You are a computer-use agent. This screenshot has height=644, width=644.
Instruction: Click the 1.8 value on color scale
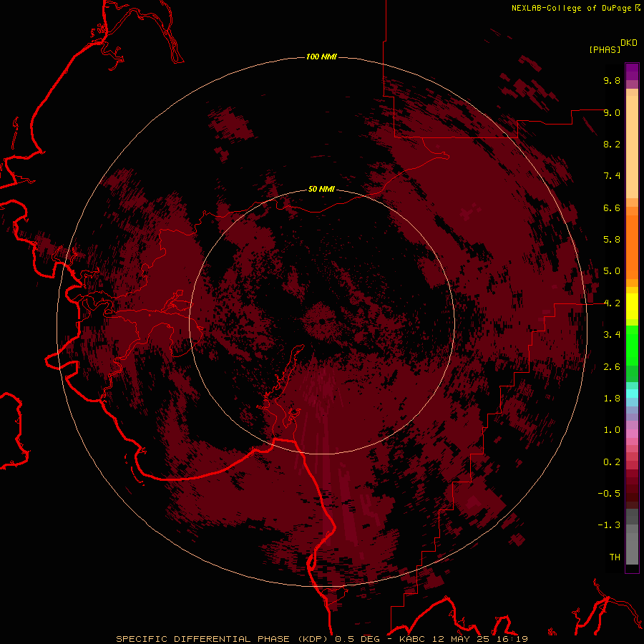click(612, 399)
